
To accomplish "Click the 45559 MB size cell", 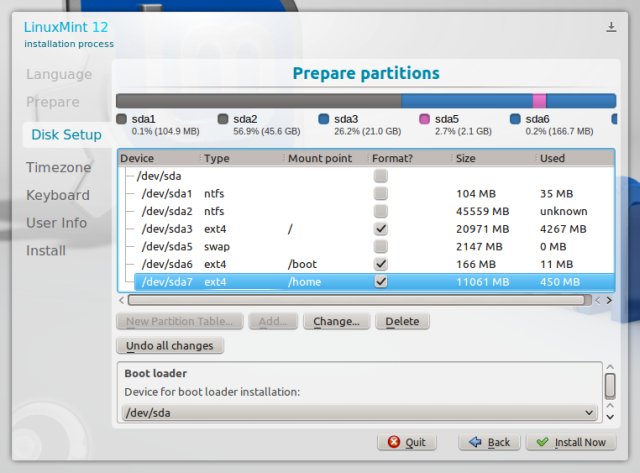I will (x=482, y=211).
